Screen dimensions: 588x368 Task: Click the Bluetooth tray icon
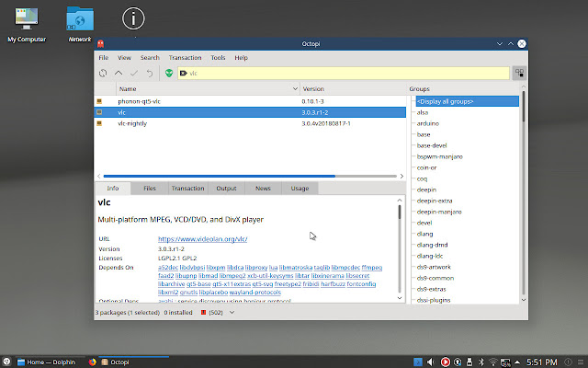481,362
